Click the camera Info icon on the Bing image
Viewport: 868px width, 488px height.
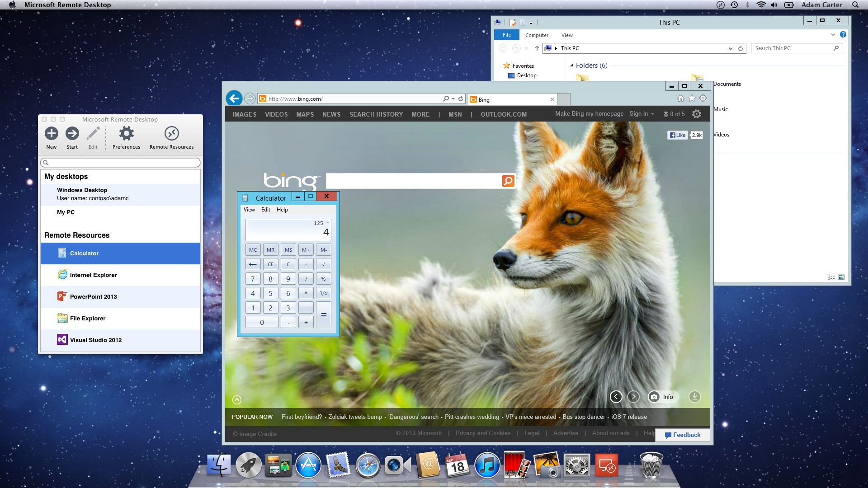pyautogui.click(x=654, y=397)
